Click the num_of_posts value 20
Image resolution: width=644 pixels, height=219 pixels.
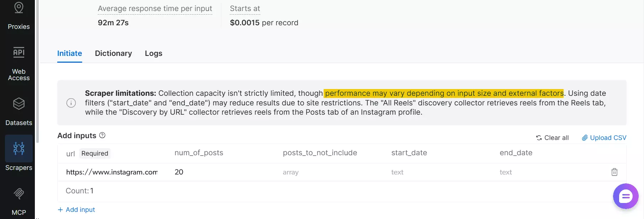[179, 172]
